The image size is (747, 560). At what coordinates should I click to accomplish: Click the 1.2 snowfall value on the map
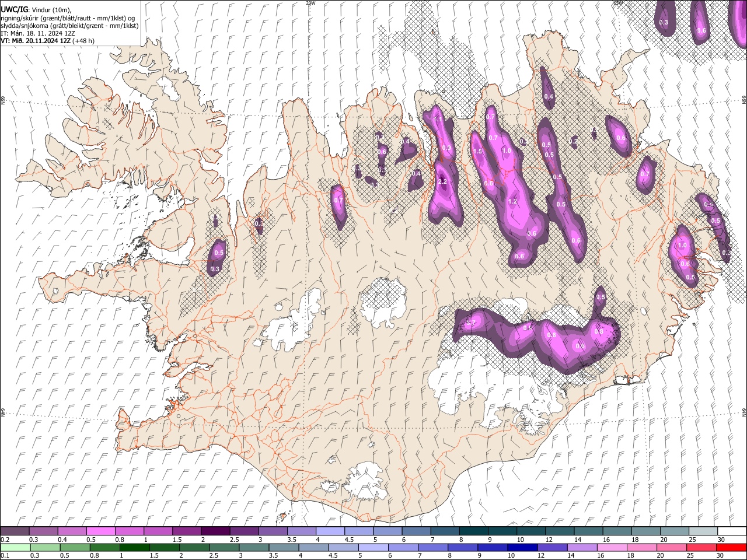coord(513,201)
